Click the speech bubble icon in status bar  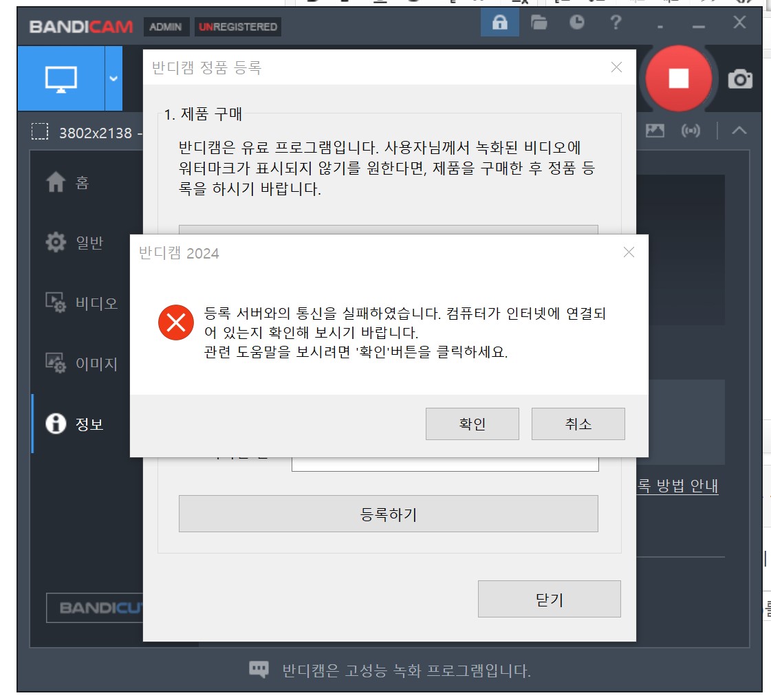pos(259,670)
